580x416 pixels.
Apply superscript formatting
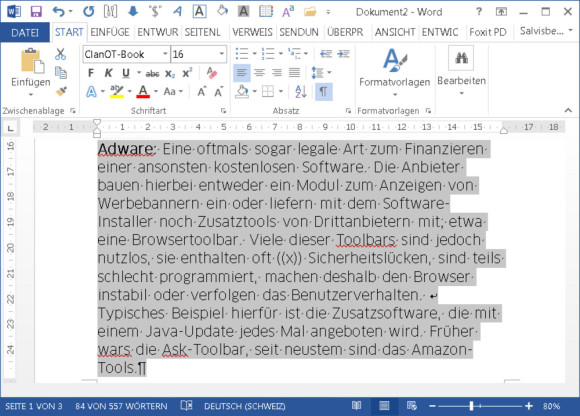coord(187,73)
